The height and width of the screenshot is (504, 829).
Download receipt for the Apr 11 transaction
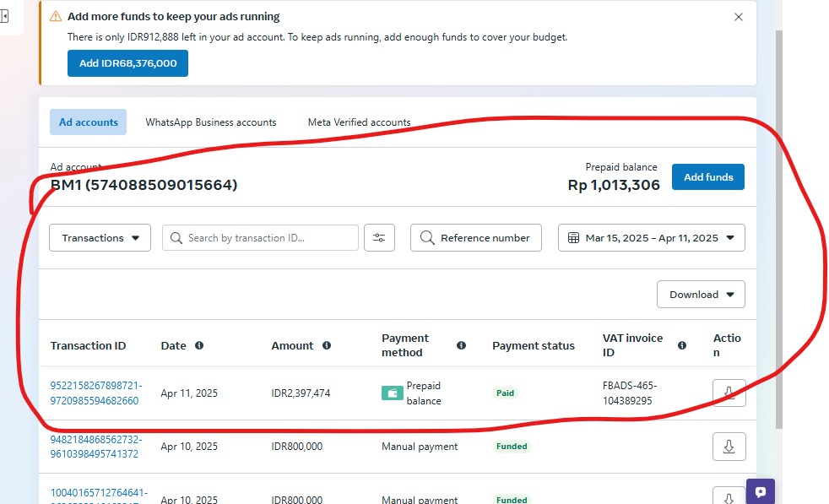point(729,393)
